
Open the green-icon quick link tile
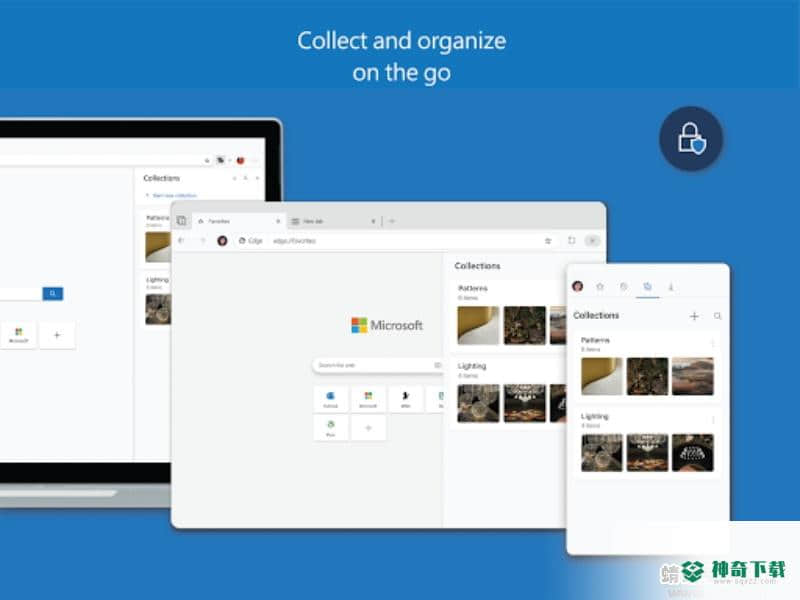331,427
